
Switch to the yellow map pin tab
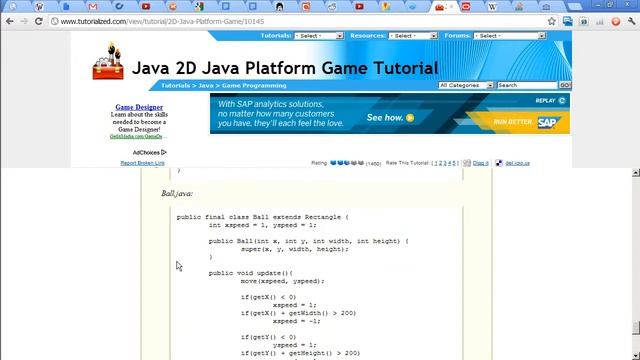click(386, 7)
